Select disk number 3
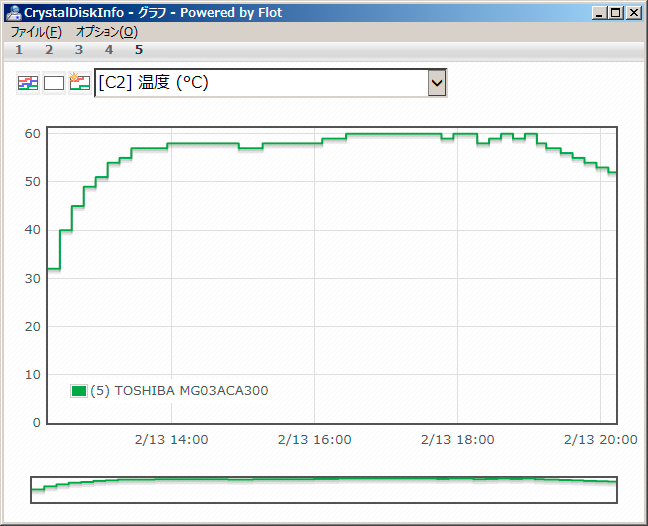Image resolution: width=648 pixels, height=526 pixels. tap(79, 50)
